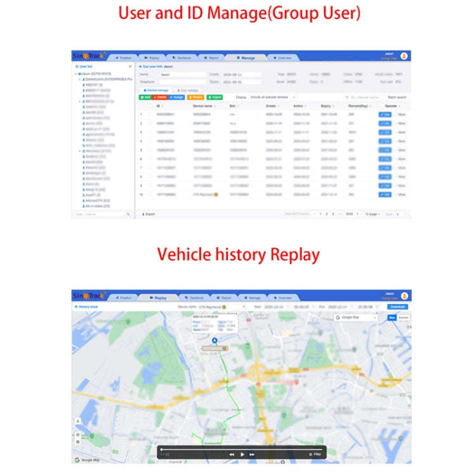This screenshot has width=476, height=476.
Task: Open the Filter settings in replay bar
Action: pos(315,454)
